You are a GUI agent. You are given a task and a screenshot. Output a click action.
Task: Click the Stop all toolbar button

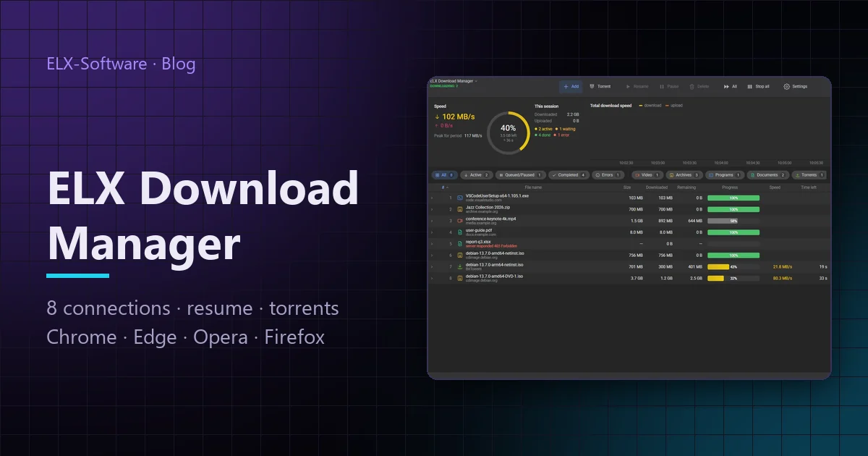click(758, 86)
